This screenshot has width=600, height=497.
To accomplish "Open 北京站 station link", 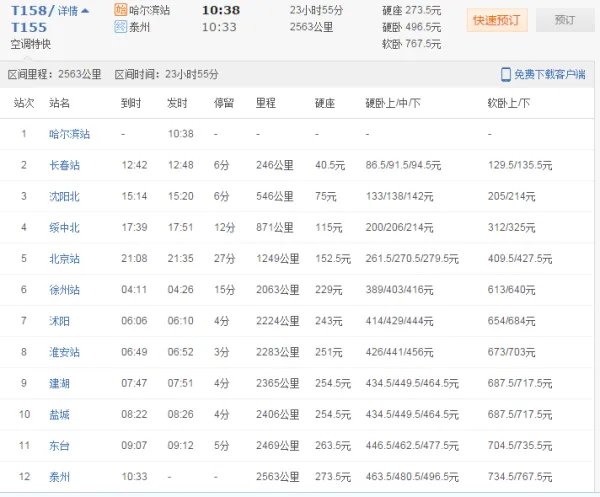I will pos(63,259).
